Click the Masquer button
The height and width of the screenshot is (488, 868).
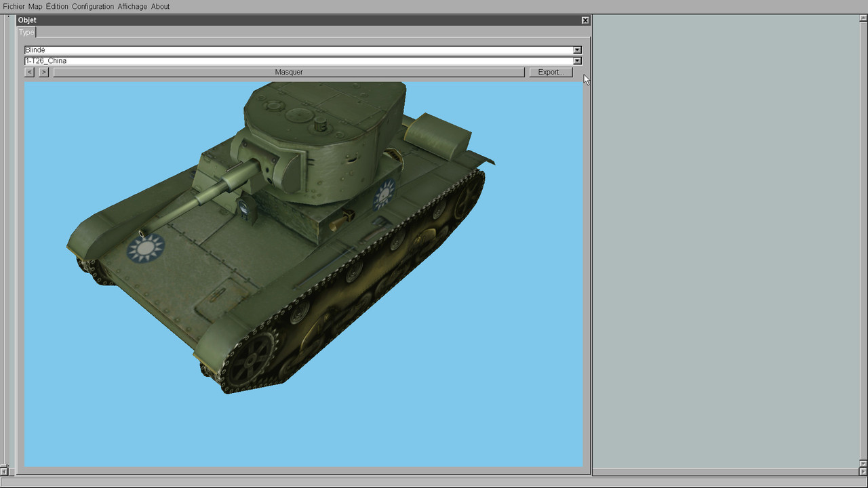pyautogui.click(x=289, y=72)
